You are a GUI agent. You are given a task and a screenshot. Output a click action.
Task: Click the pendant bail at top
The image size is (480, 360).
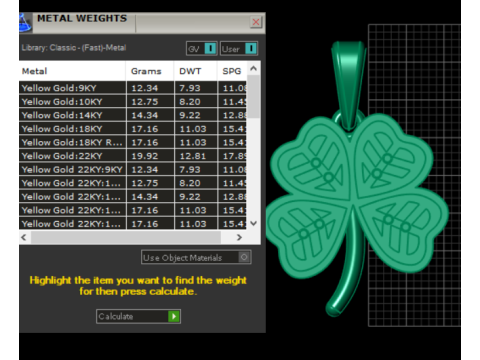(348, 85)
